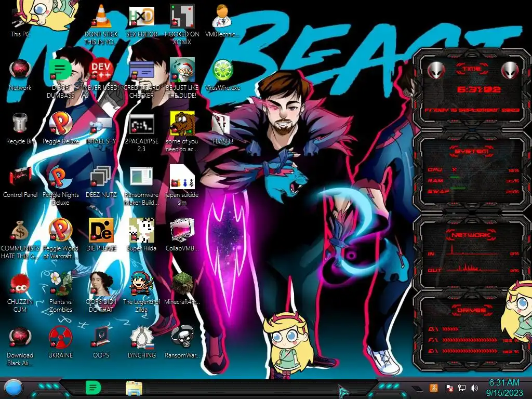Open The Legend of Zilda game
The width and height of the screenshot is (532, 399).
[141, 292]
